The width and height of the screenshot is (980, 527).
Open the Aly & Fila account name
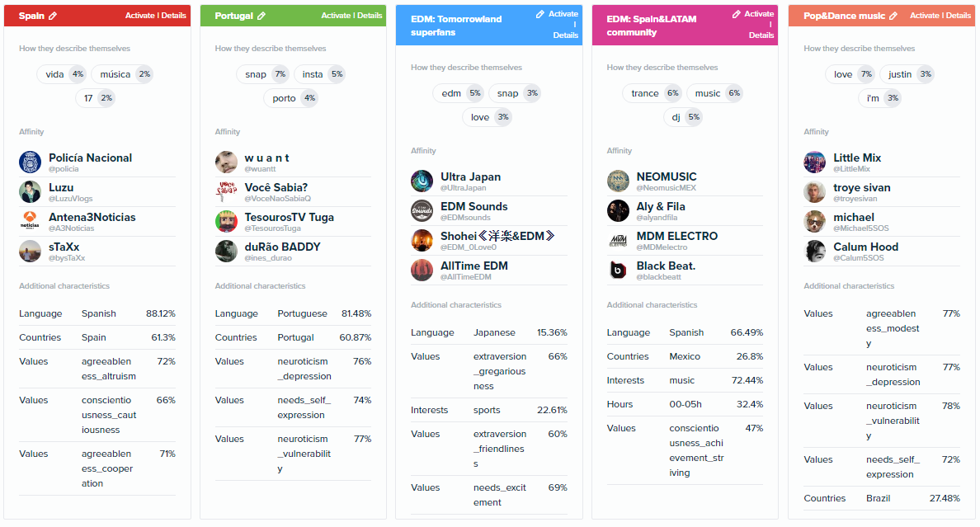(662, 206)
